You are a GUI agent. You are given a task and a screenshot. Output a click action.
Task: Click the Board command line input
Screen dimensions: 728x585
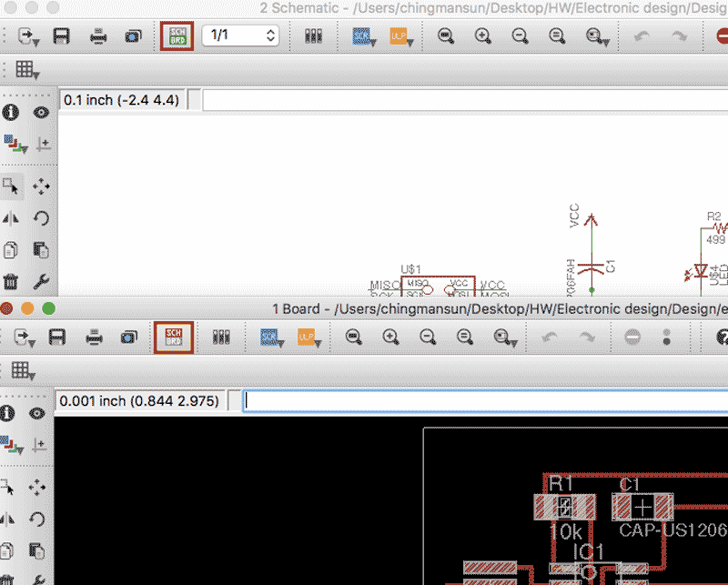pyautogui.click(x=485, y=401)
